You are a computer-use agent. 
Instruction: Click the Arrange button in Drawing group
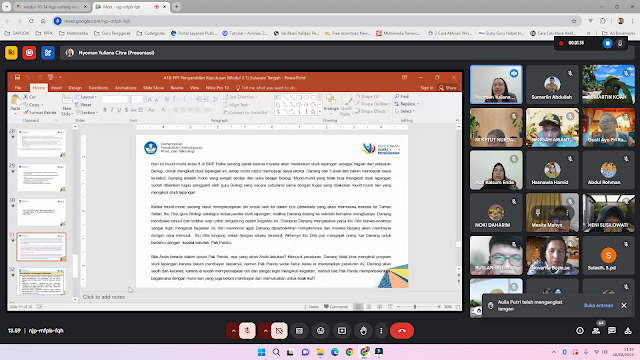tap(331, 103)
